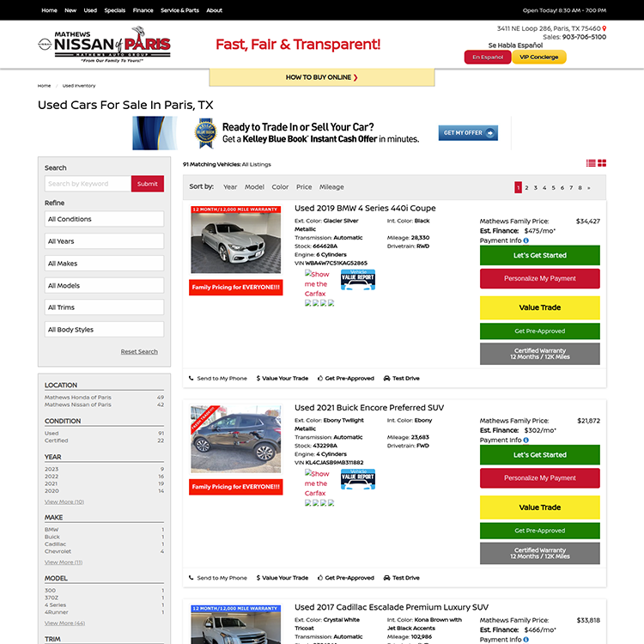Screen dimensions: 644x644
Task: Click the red Submit search button
Action: click(x=148, y=184)
